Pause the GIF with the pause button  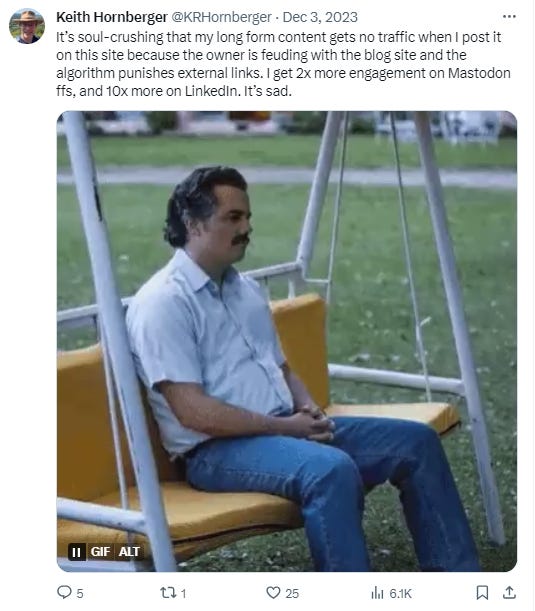77,552
